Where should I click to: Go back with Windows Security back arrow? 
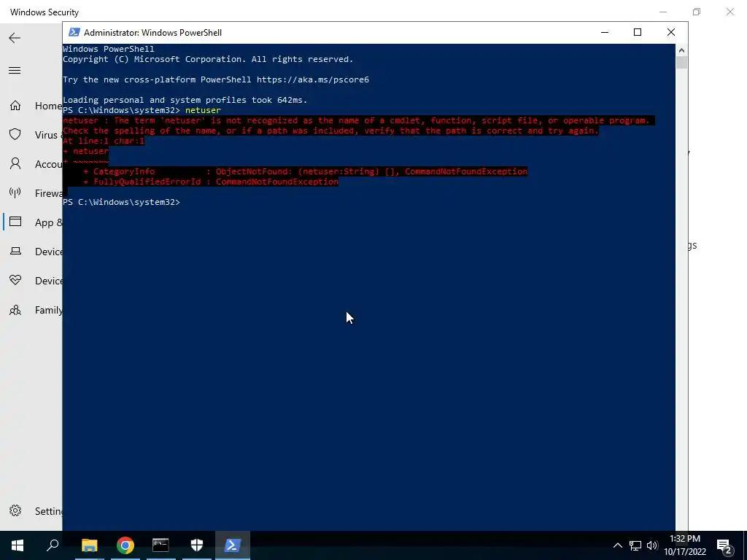pos(15,38)
